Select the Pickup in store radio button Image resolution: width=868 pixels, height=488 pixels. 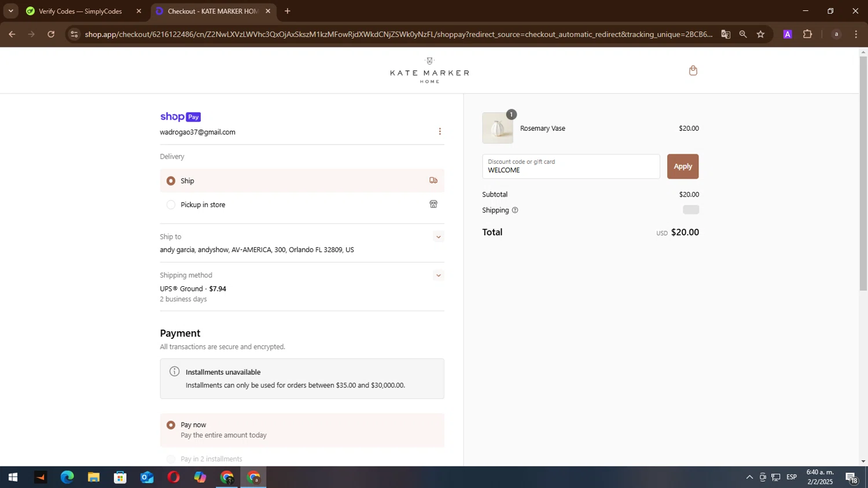click(x=171, y=205)
